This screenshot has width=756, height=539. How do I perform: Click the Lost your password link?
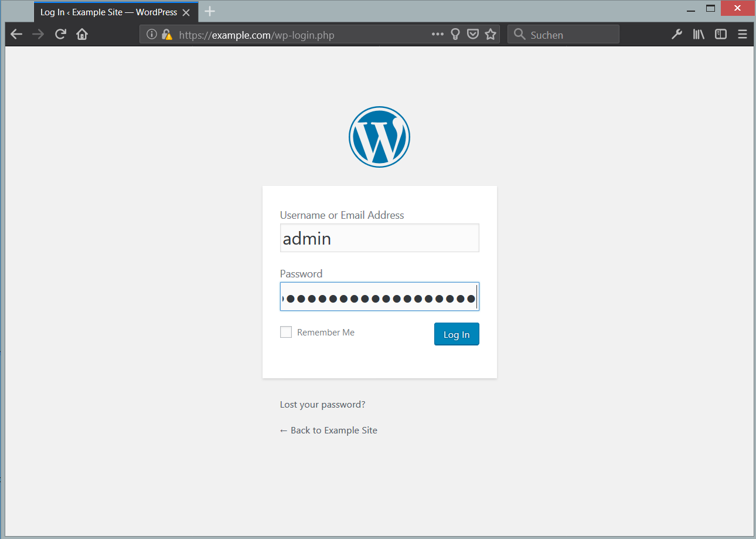click(x=322, y=405)
